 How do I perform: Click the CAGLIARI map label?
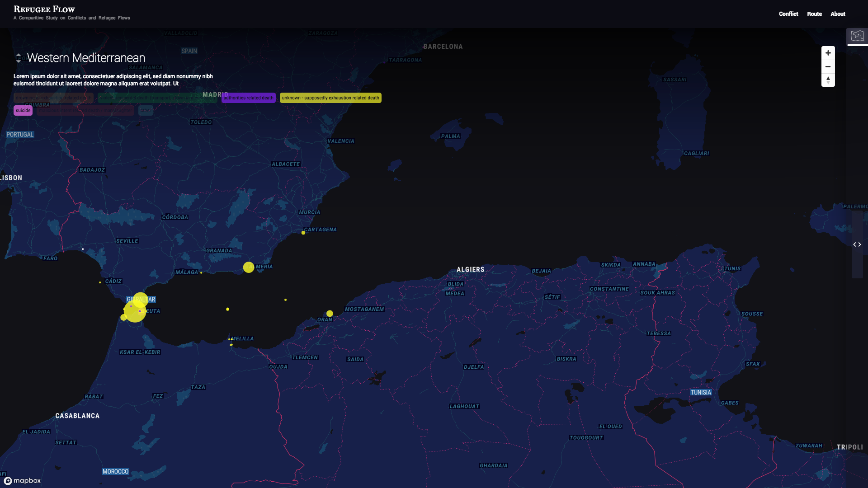tap(697, 154)
